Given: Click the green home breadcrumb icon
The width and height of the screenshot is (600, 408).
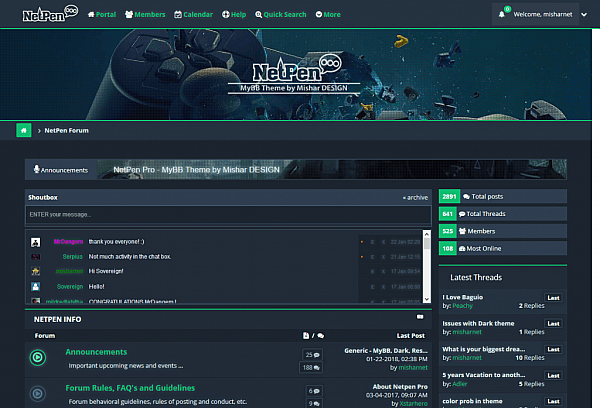Looking at the screenshot, I should pos(24,131).
